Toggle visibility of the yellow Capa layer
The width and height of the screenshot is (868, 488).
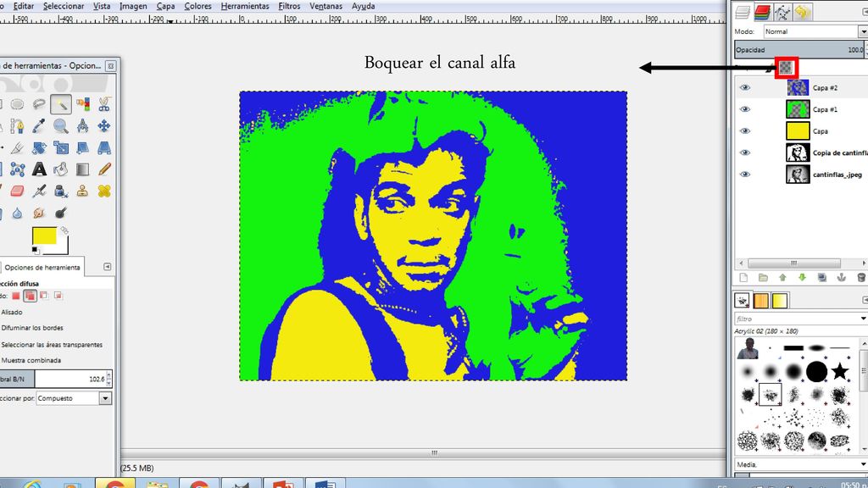745,131
